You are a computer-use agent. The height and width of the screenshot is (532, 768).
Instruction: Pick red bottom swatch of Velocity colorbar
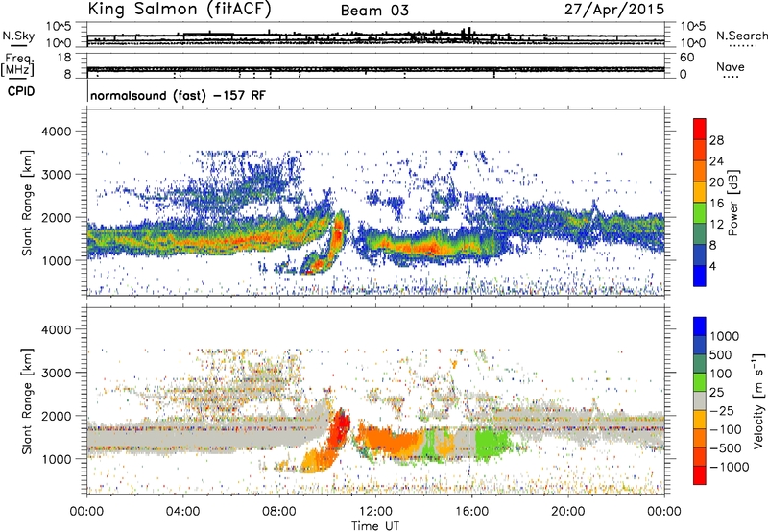click(700, 475)
